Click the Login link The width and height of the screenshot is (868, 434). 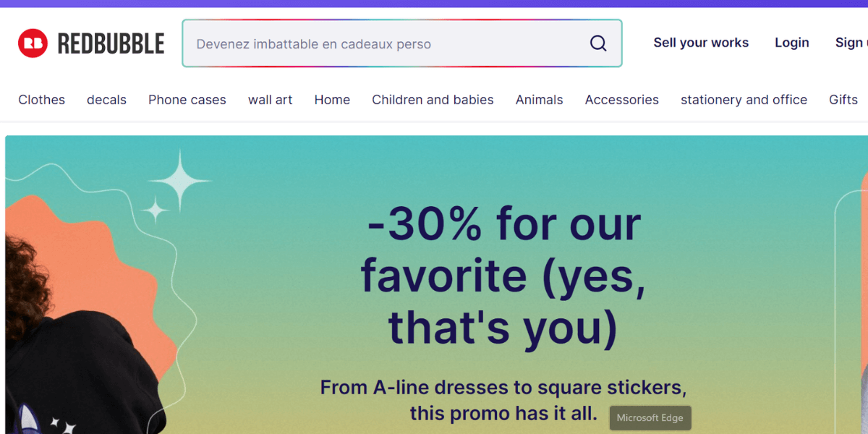click(x=791, y=43)
